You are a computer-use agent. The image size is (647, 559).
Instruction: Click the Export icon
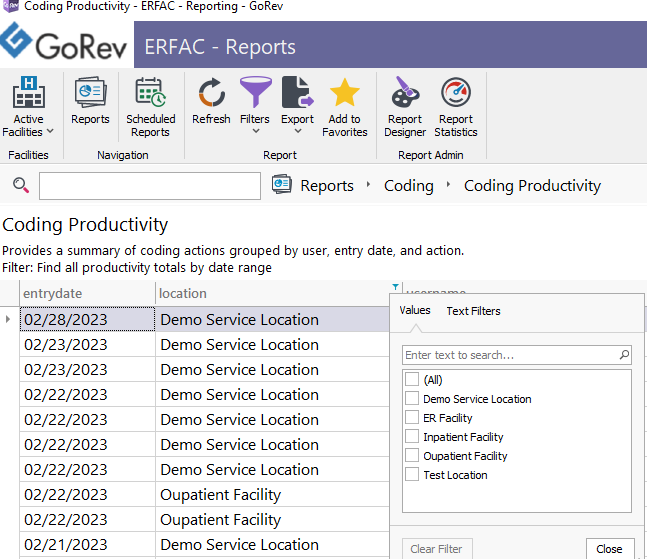pos(298,92)
